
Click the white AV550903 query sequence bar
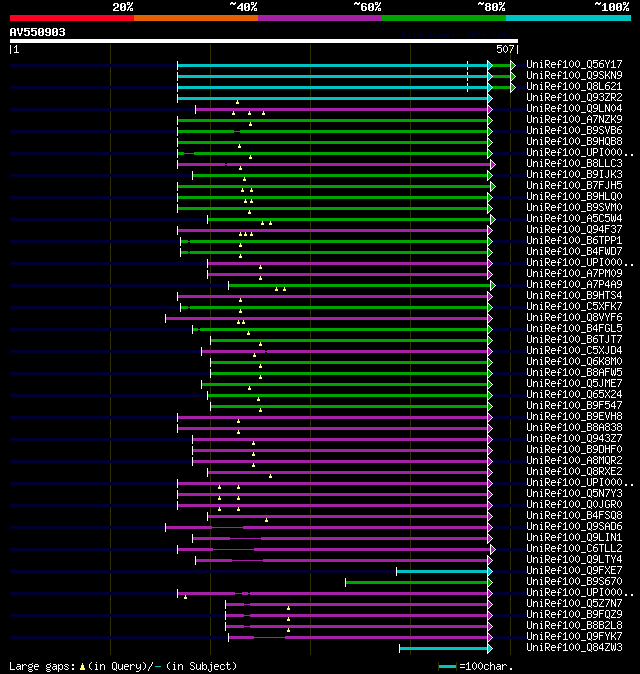[264, 41]
